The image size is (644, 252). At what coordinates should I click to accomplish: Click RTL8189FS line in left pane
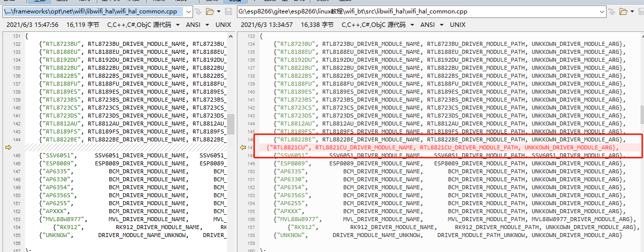point(132,131)
